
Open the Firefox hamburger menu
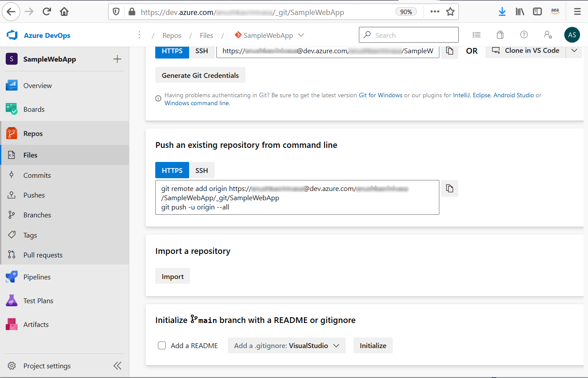[x=577, y=12]
